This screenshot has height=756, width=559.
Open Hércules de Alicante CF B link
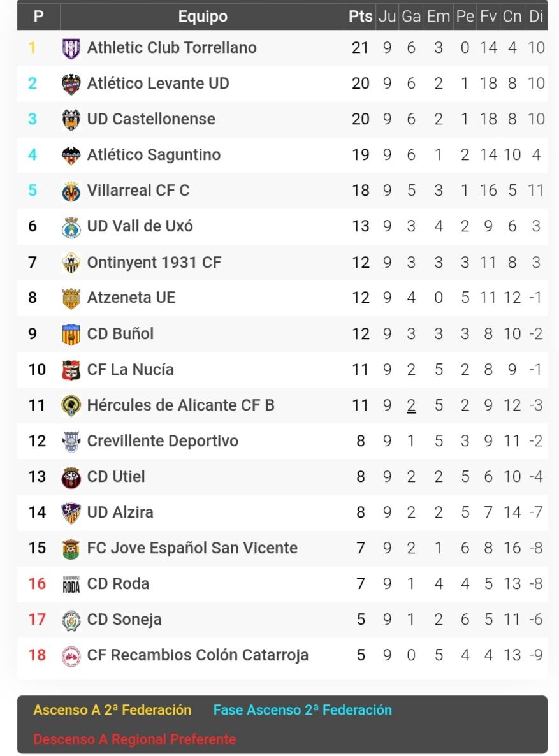pos(180,405)
